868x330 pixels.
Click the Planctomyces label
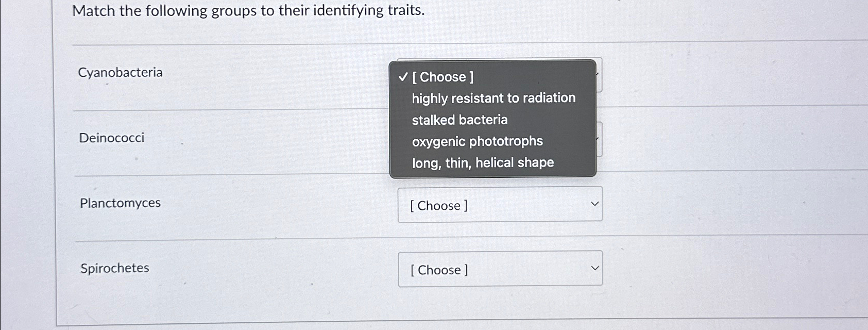[x=120, y=203]
